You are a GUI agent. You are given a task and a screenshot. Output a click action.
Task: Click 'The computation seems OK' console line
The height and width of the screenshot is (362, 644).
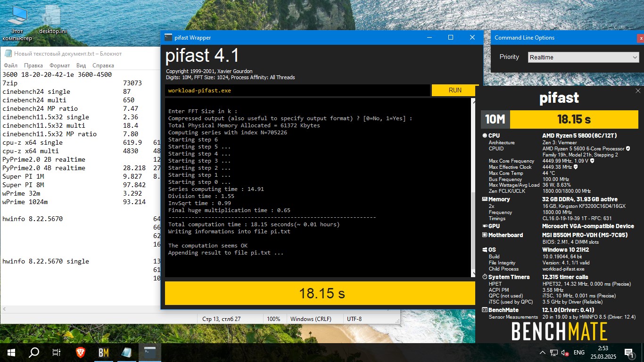(x=208, y=246)
